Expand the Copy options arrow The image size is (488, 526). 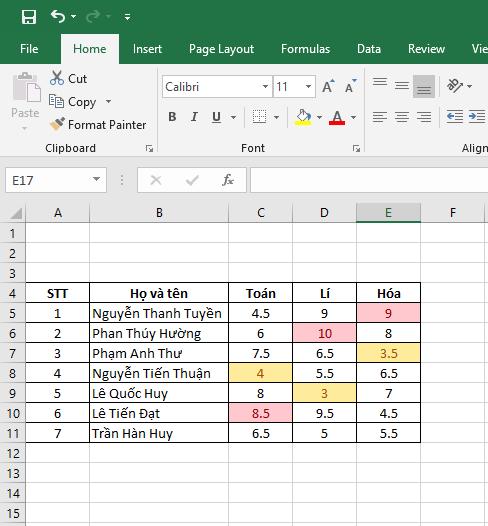click(108, 101)
